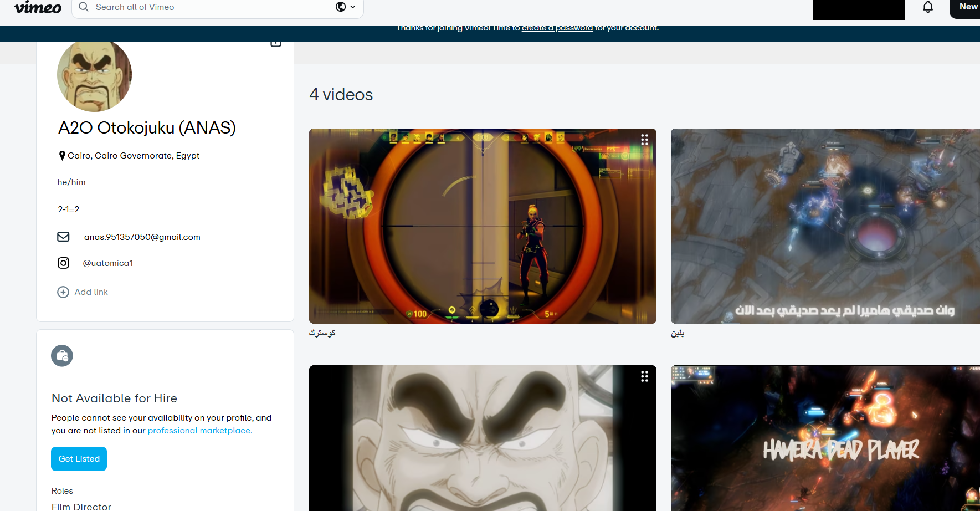
Task: Click the Vimeo logo
Action: 38,7
